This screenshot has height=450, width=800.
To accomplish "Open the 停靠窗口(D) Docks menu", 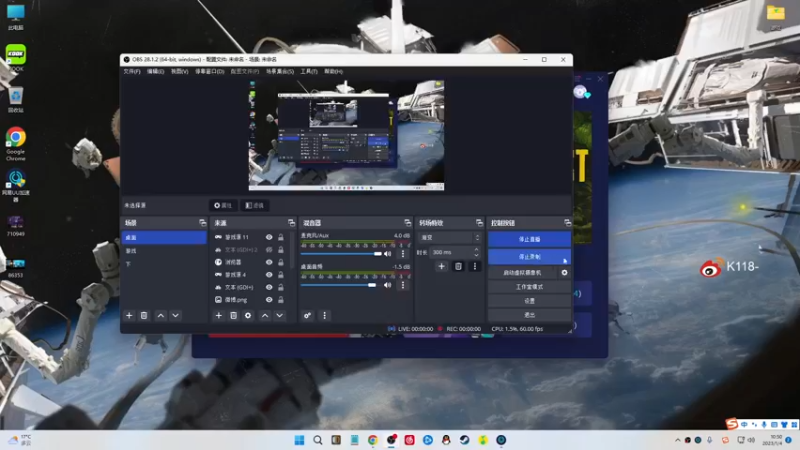I will (x=209, y=71).
